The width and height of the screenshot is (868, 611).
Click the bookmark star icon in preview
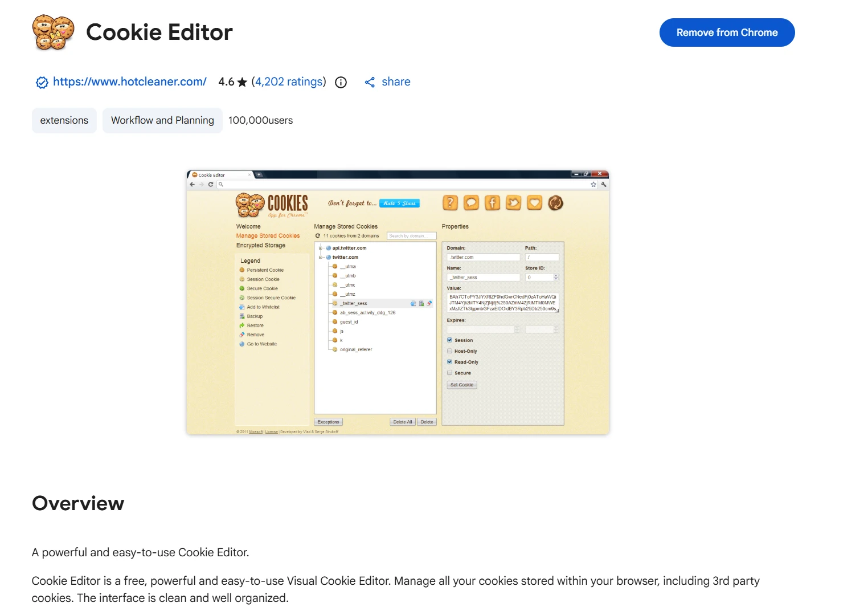coord(593,184)
